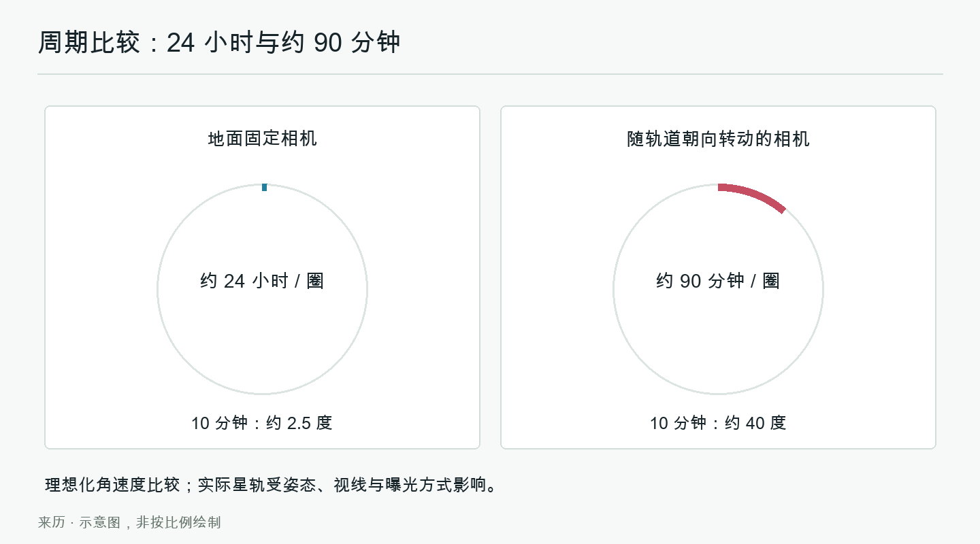This screenshot has width=980, height=544.
Task: Click the 10 分钟：约 40 度 caption
Action: click(718, 423)
